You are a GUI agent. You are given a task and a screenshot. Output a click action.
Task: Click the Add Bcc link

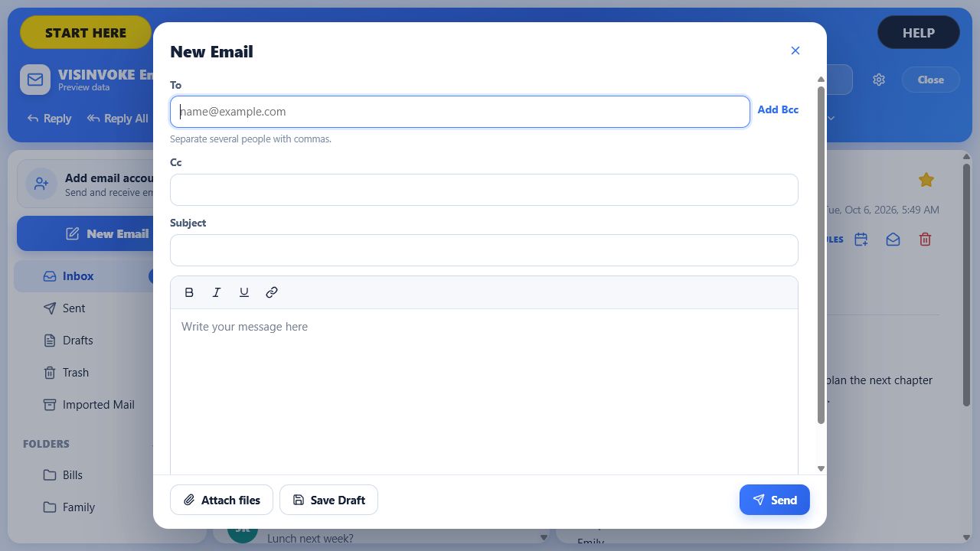coord(778,109)
